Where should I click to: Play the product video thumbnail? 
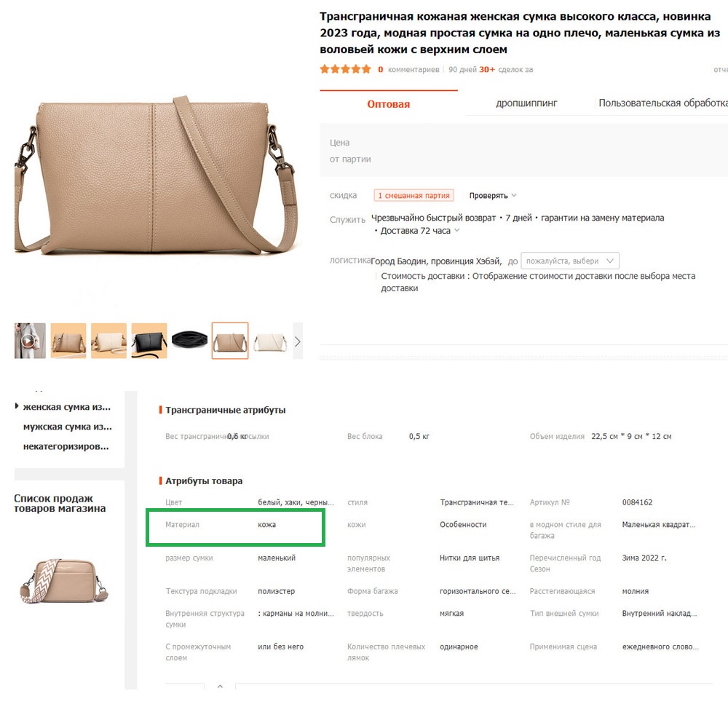30,341
